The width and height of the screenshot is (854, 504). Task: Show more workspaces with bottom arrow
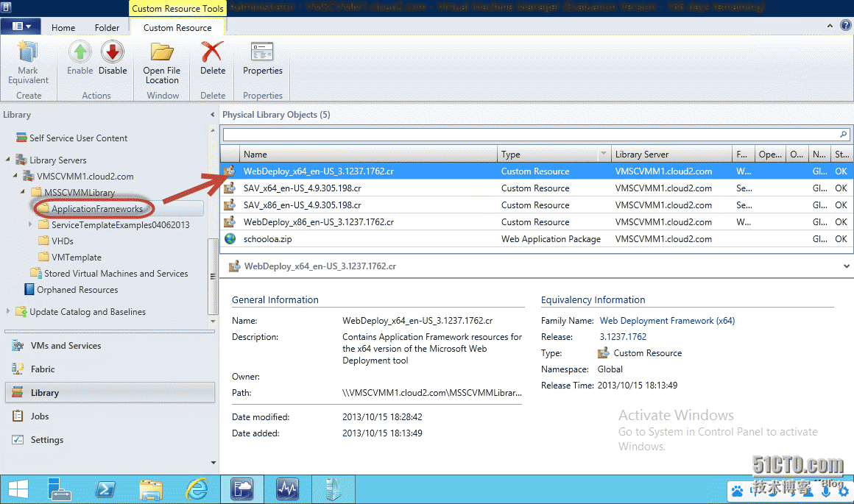pos(213,463)
